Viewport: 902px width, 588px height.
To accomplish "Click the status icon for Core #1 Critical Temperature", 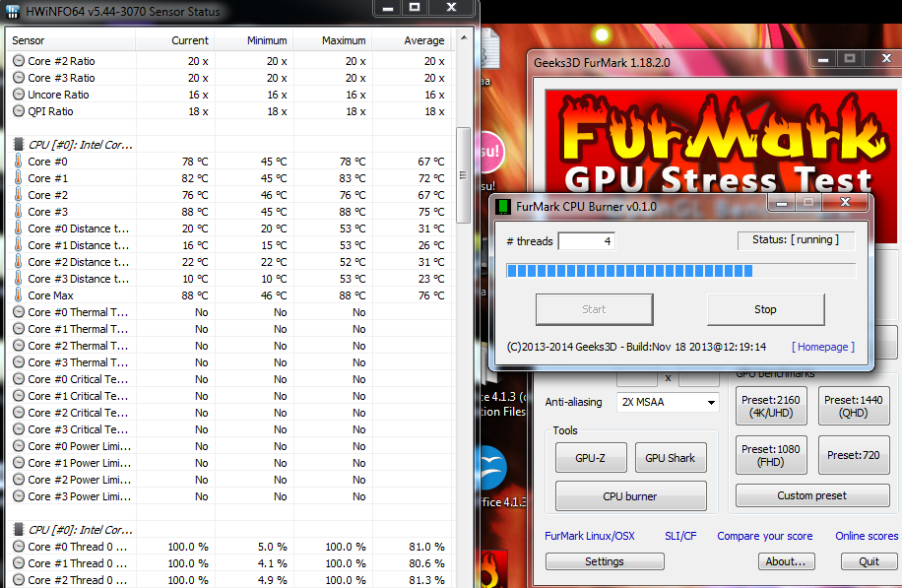I will [x=19, y=395].
